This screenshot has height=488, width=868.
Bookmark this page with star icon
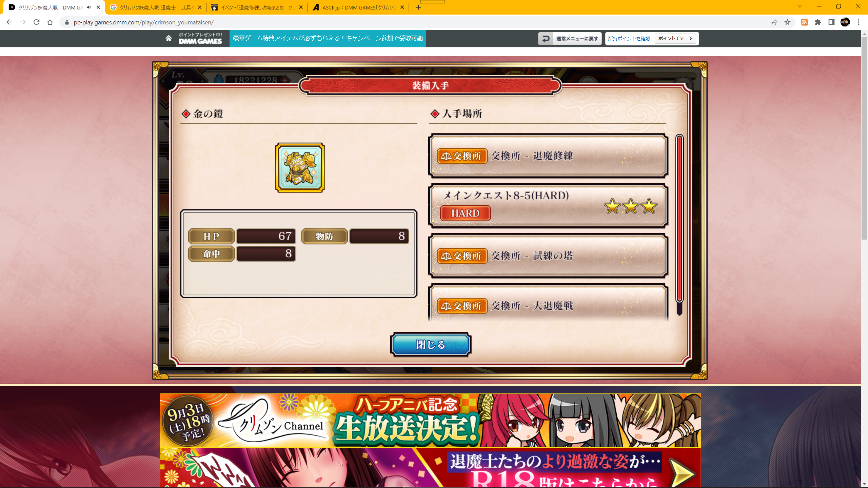point(787,22)
